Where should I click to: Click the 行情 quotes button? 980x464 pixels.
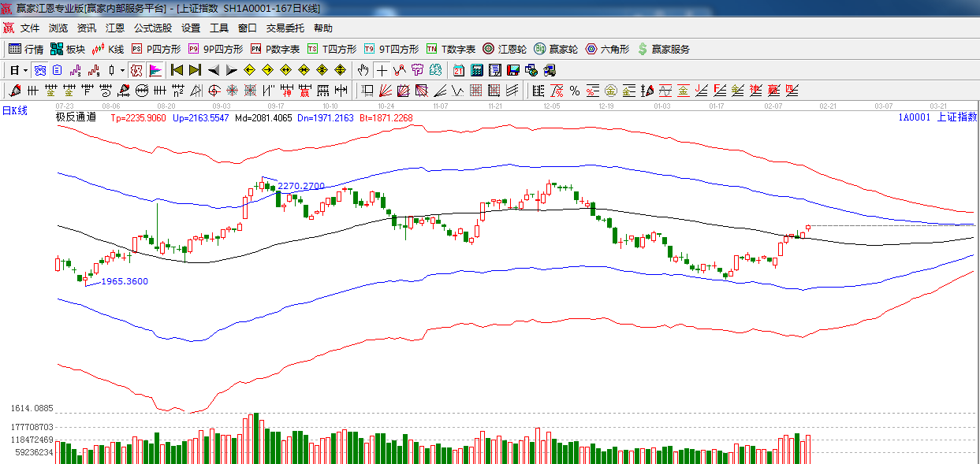coord(26,49)
